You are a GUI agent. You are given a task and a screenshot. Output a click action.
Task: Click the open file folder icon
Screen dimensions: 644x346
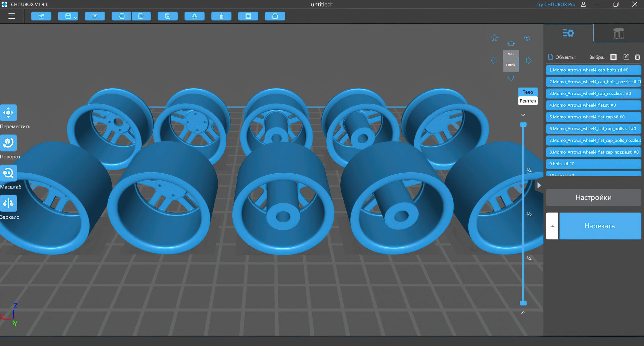click(41, 16)
